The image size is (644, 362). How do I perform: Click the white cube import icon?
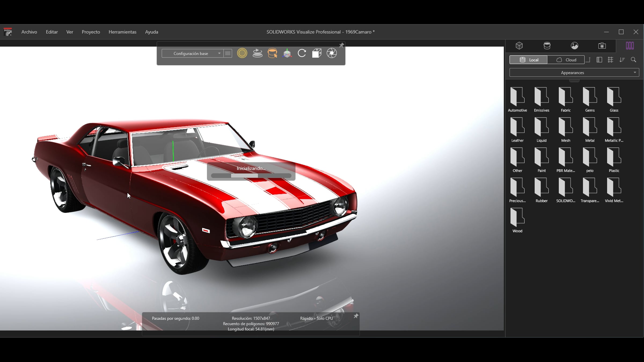tap(317, 53)
